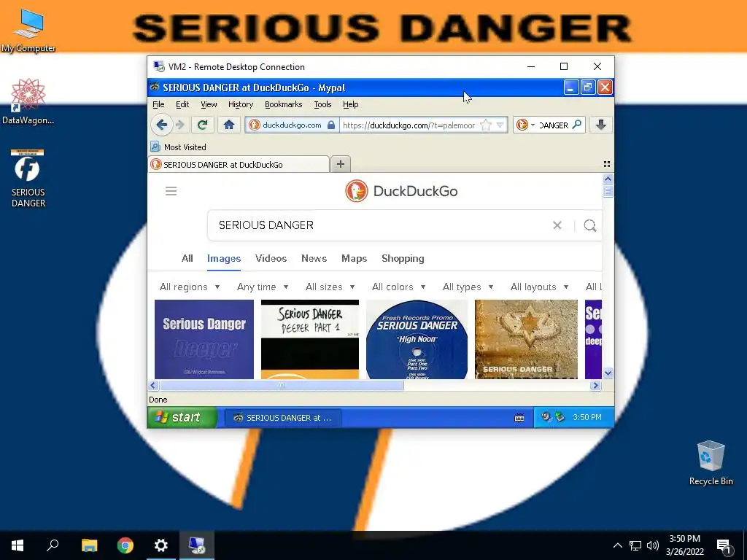Open the star emblem Serious Danger thumbnail
Viewport: 747px width, 560px height.
tap(526, 339)
